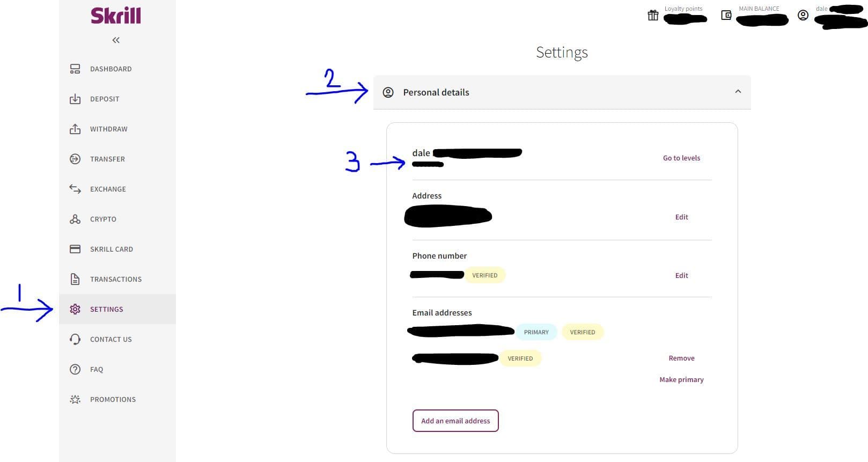Open the Dashboard icon in the sidebar

tap(75, 69)
